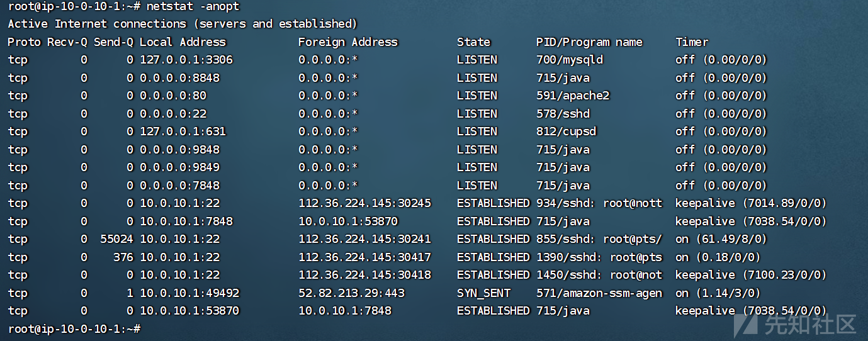Click the PID/Program name column header
The height and width of the screenshot is (341, 868).
pyautogui.click(x=589, y=42)
